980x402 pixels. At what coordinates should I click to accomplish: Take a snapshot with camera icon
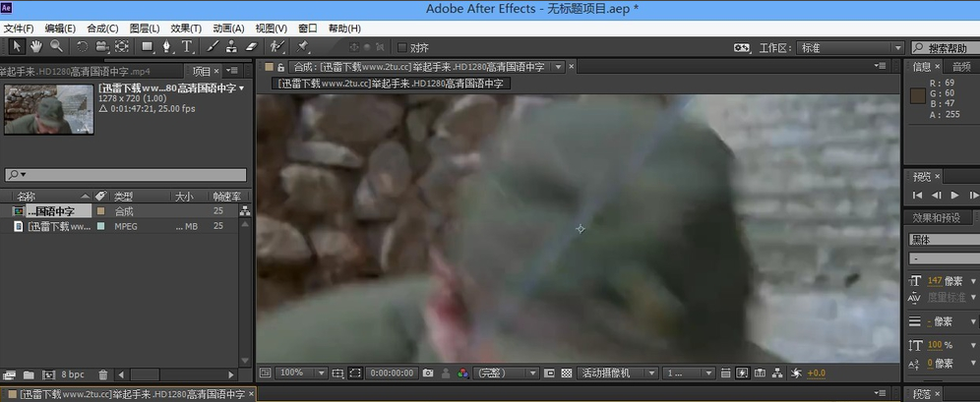click(428, 373)
